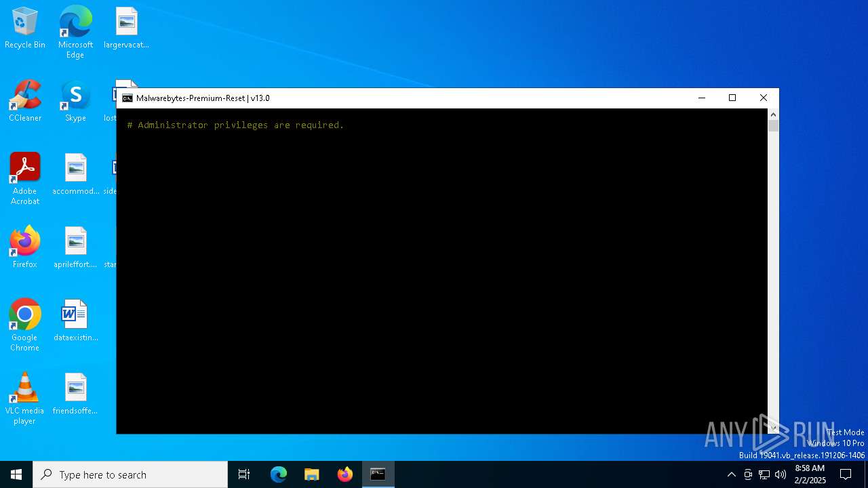
Task: Open Task View on taskbar
Action: click(x=244, y=474)
